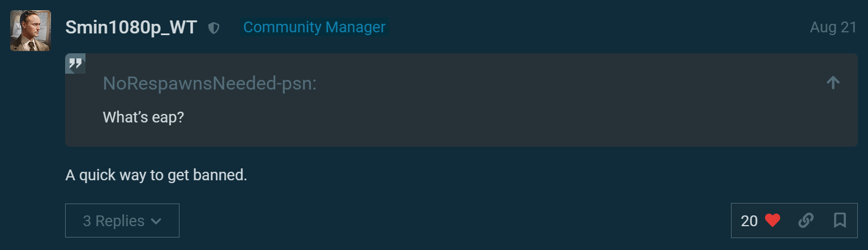The image size is (868, 250).
Task: Click the word eap in quoted message
Action: click(167, 118)
